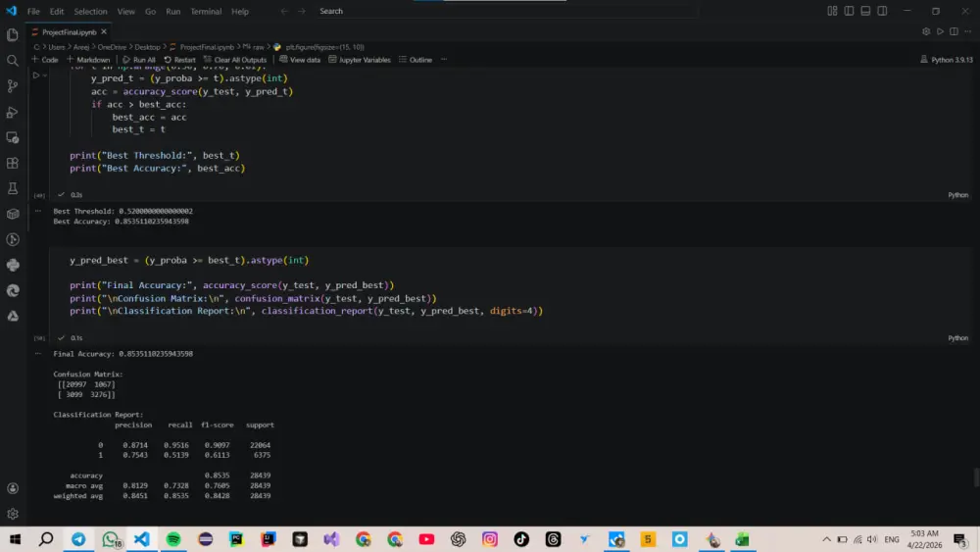Open Instagram from the taskbar
Image resolution: width=980 pixels, height=552 pixels.
point(490,539)
